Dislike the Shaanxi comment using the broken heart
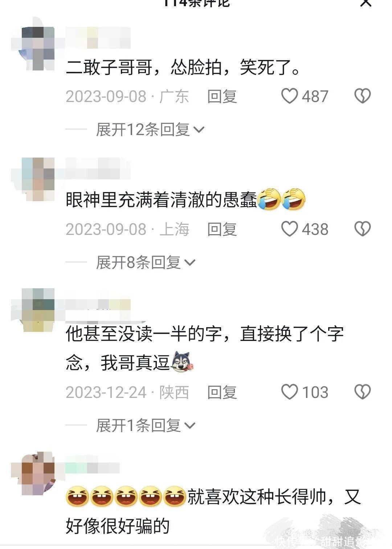392x549 pixels. (x=362, y=392)
